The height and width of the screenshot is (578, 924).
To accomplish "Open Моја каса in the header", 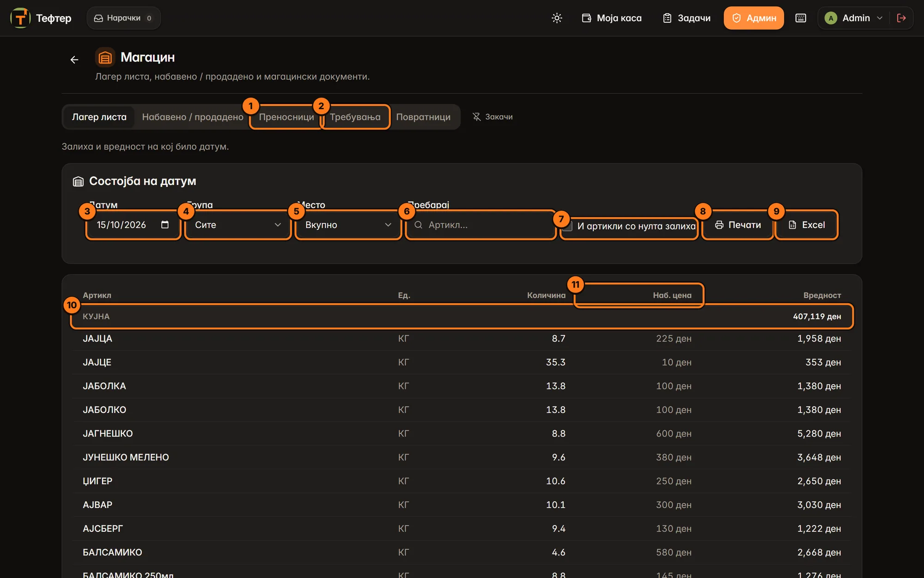I will [612, 18].
